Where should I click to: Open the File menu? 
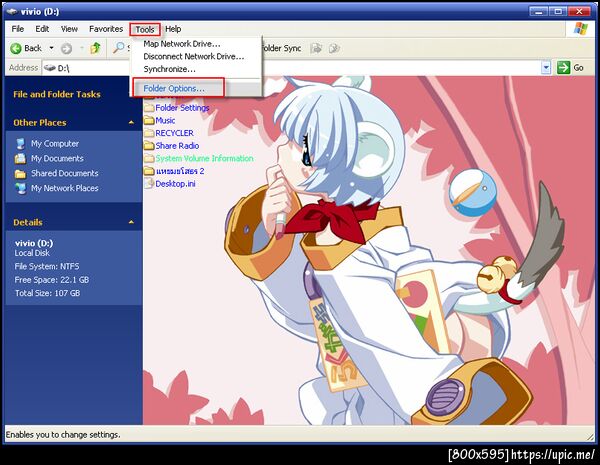click(18, 29)
